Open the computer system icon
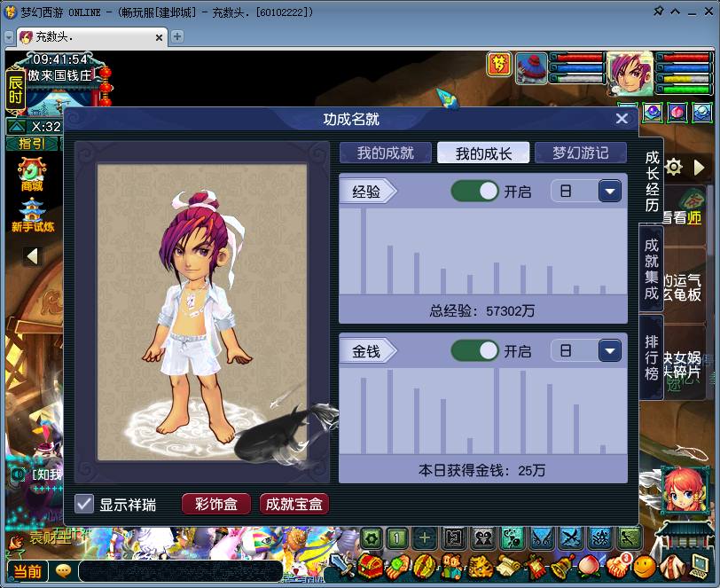Image resolution: width=720 pixels, height=588 pixels. coord(700,568)
